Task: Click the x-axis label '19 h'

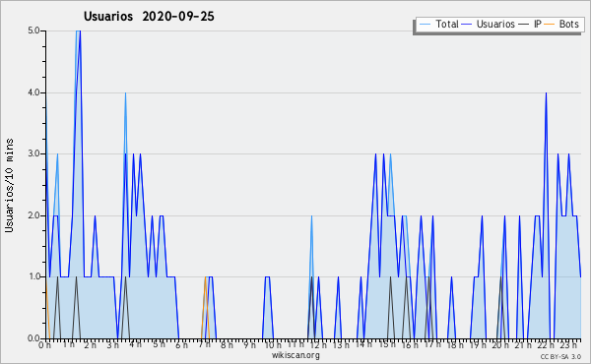Action: point(477,345)
